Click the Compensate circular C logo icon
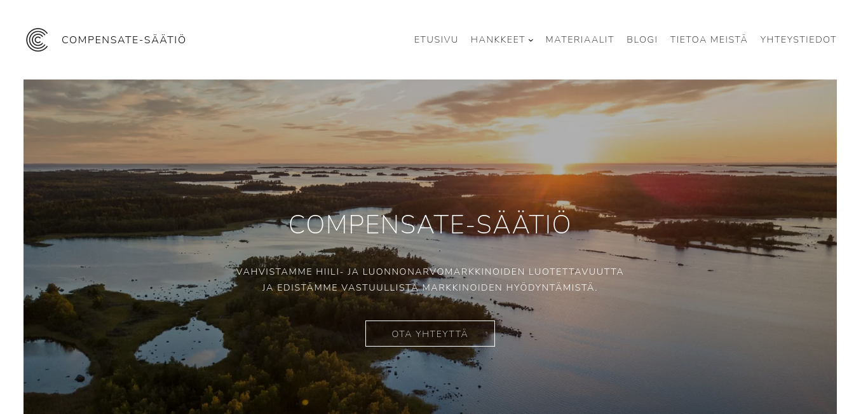Screen dimensions: 868x414 tap(37, 39)
